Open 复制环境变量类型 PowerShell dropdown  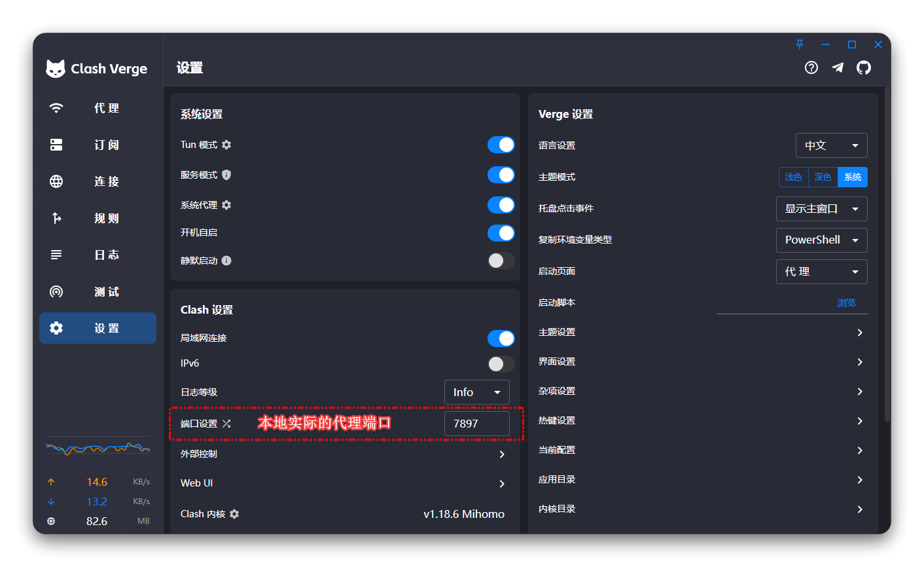[x=822, y=240]
